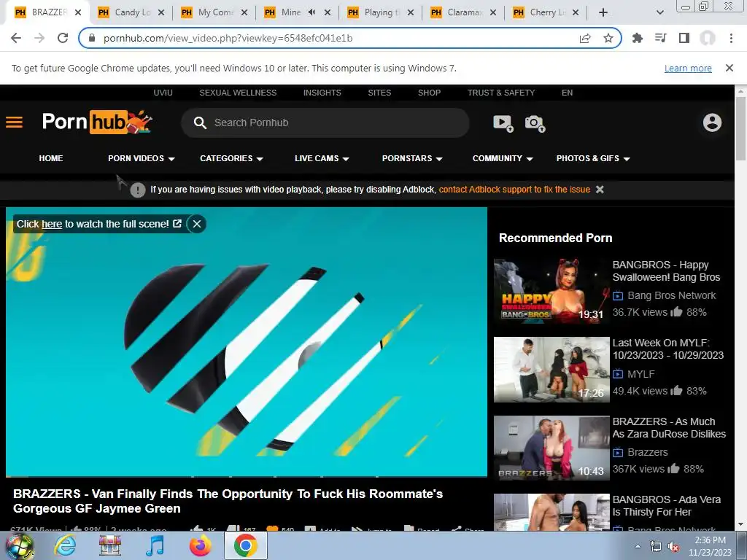Open the TRUST & SAFETY link
The height and width of the screenshot is (560, 747).
tap(500, 93)
